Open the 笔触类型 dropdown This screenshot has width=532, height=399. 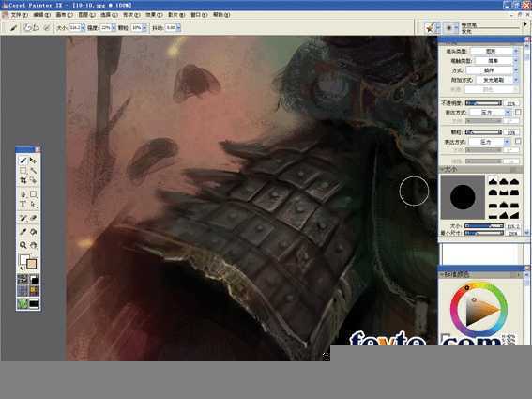coord(496,61)
